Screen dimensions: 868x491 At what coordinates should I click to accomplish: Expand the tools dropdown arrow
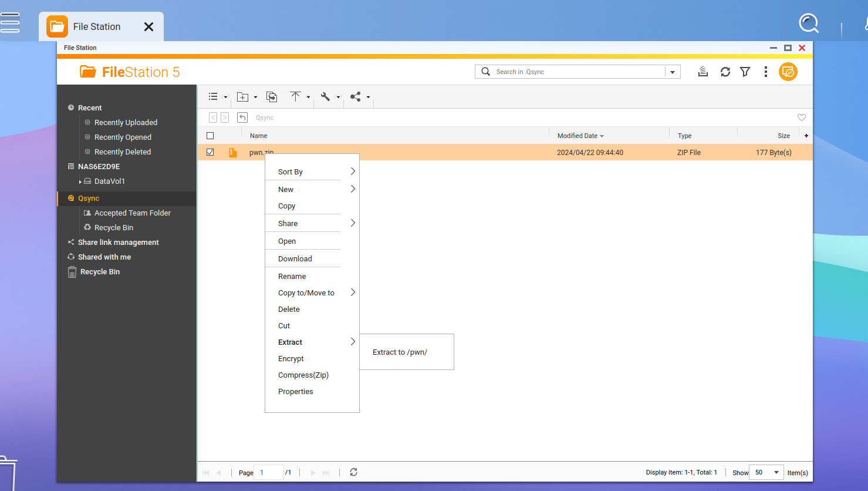[338, 97]
